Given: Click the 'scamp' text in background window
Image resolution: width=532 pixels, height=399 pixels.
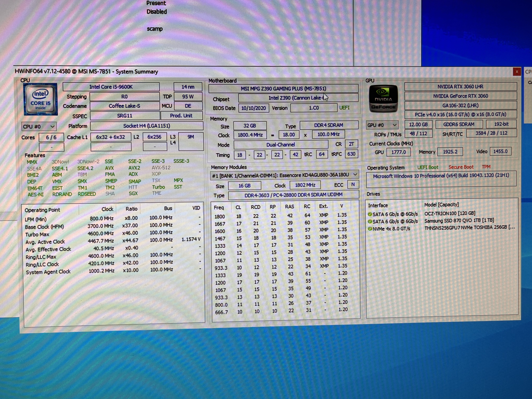Looking at the screenshot, I should click(x=155, y=29).
